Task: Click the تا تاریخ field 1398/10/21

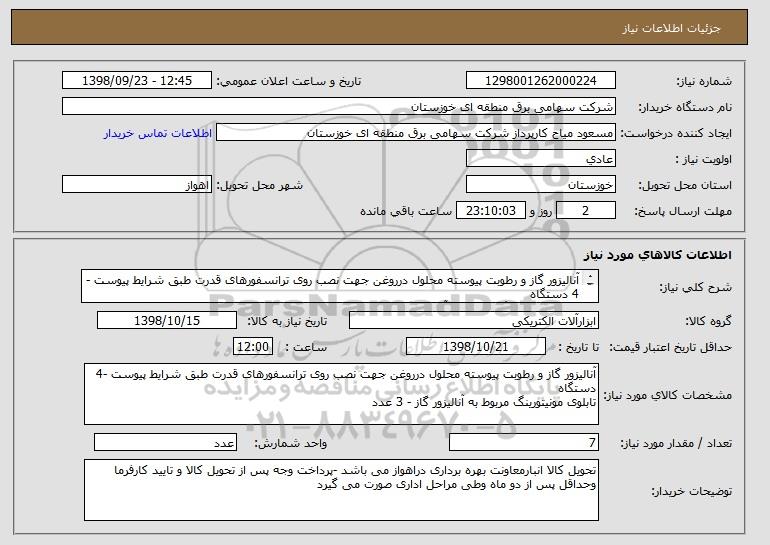Action: pyautogui.click(x=476, y=347)
